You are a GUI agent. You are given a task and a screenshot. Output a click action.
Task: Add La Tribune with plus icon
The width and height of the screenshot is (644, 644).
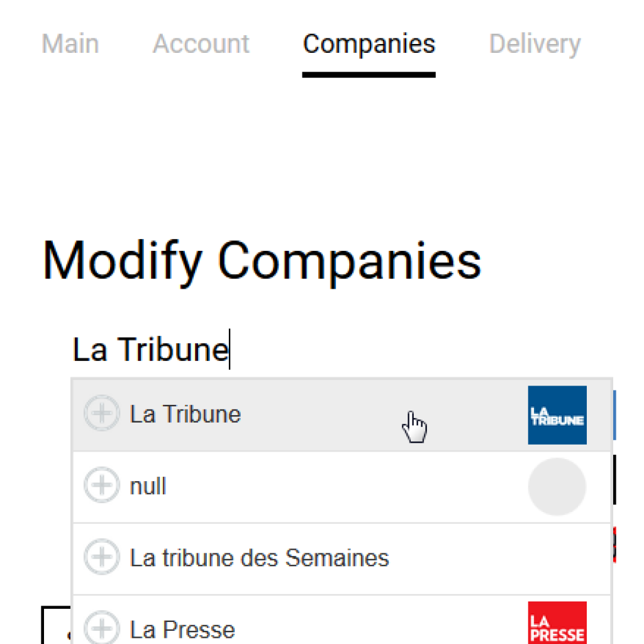tap(102, 413)
